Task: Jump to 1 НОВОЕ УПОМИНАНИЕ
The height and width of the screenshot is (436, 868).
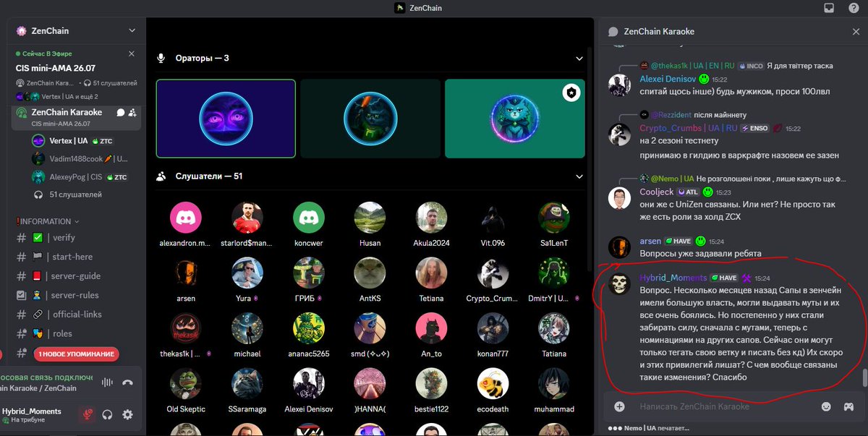Action: tap(76, 354)
